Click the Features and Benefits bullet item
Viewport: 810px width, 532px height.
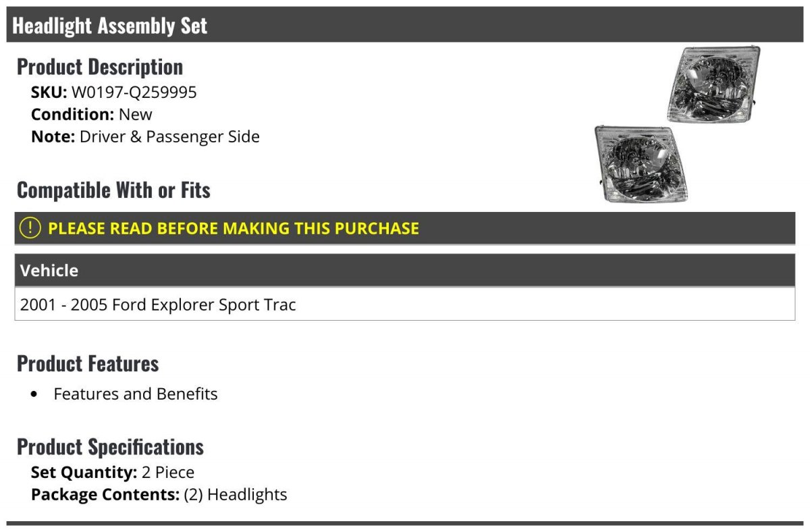(136, 394)
